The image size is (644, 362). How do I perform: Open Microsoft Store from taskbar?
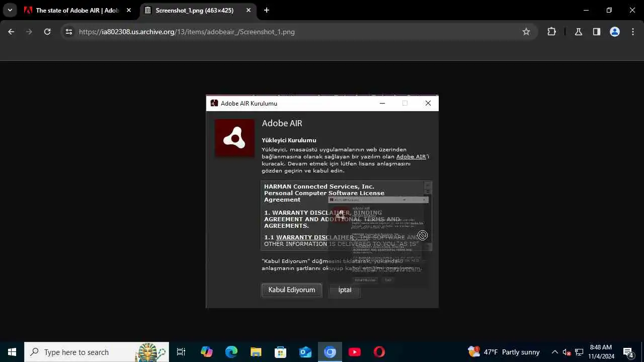[280, 352]
